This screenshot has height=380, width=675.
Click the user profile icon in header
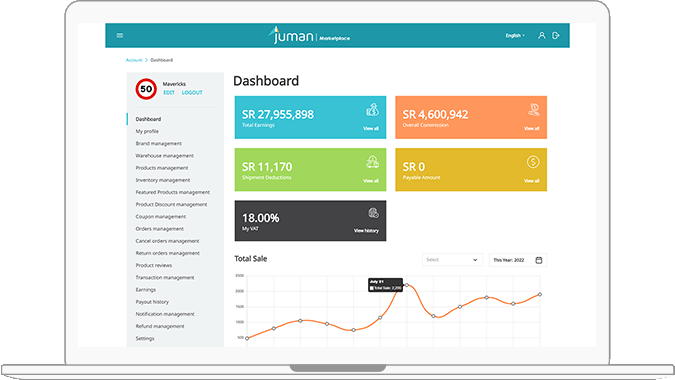pos(542,35)
